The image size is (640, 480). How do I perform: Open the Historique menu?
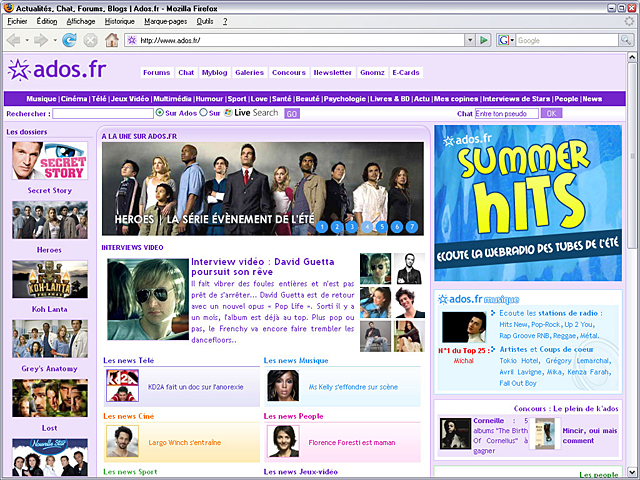click(x=120, y=21)
